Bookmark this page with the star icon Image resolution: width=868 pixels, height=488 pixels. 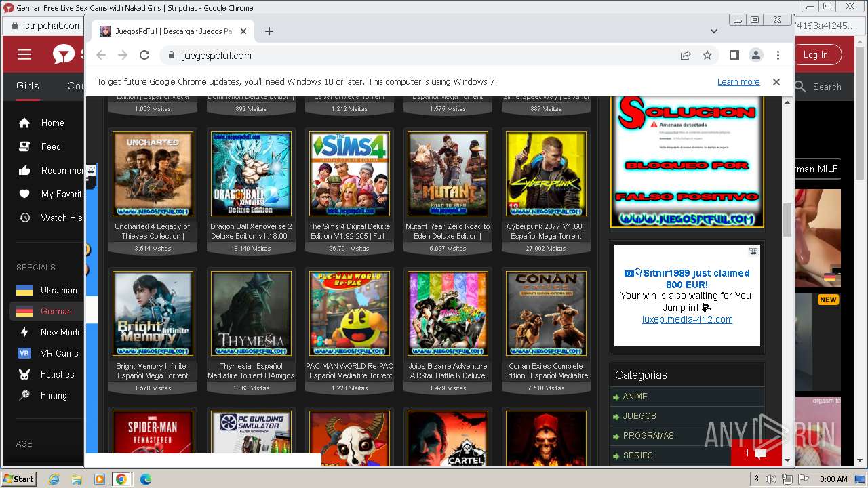pyautogui.click(x=707, y=55)
